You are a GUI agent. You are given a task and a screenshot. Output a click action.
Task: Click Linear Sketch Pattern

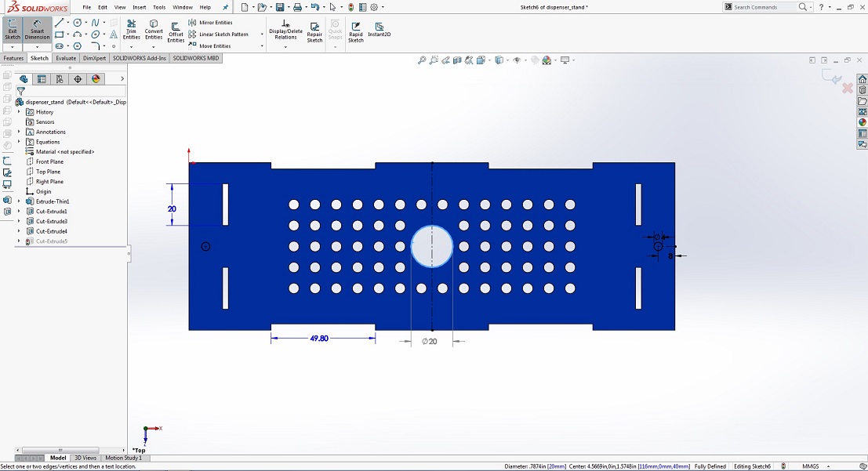(x=218, y=34)
